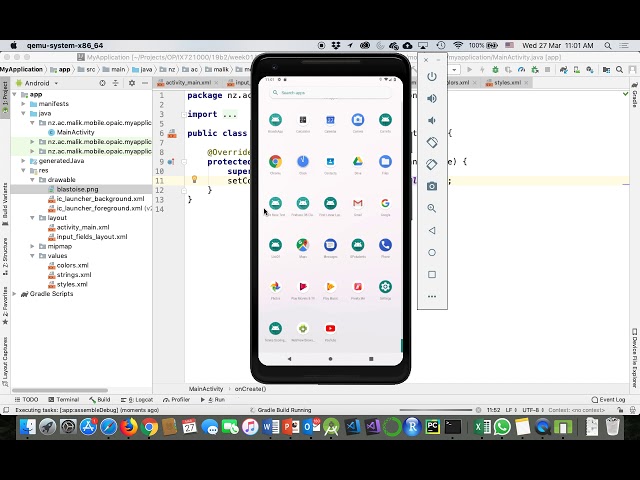The height and width of the screenshot is (480, 640).
Task: Collapse the app module tree node
Action: pos(15,95)
